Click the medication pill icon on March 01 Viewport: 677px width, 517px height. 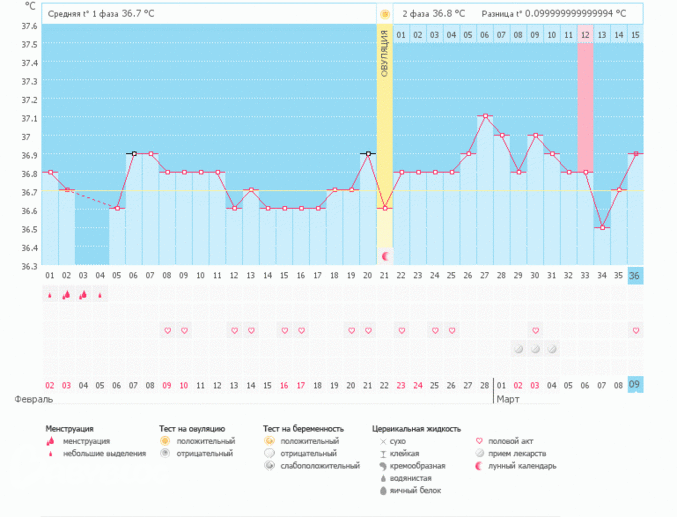(518, 348)
